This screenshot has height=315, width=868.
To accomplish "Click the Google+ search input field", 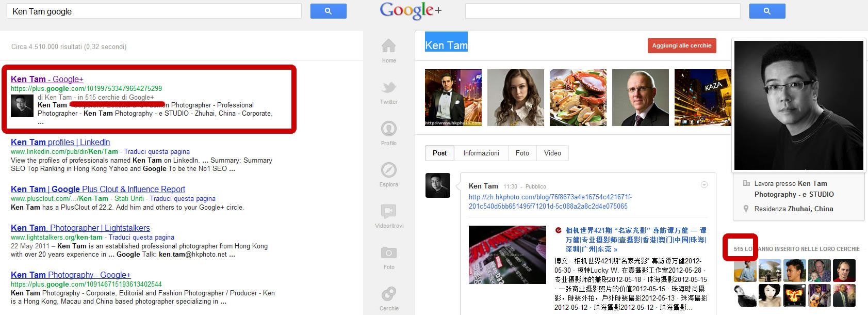I will click(x=602, y=11).
